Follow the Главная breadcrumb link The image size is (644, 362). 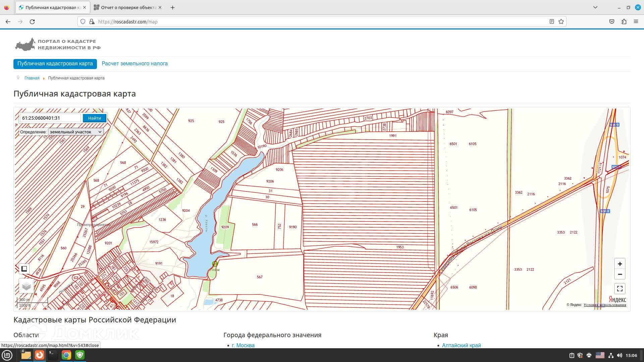point(32,78)
